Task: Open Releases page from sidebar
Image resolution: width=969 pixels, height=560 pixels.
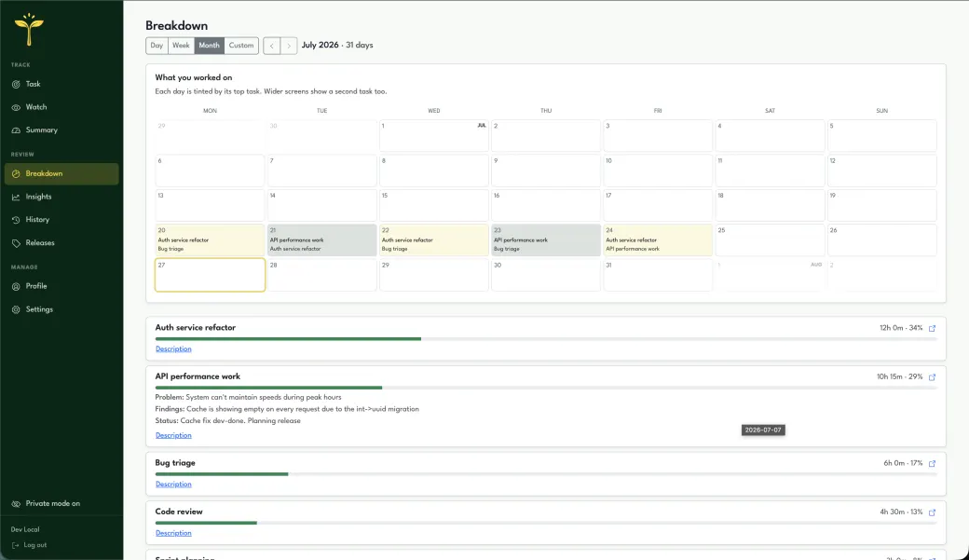Action: click(61, 243)
